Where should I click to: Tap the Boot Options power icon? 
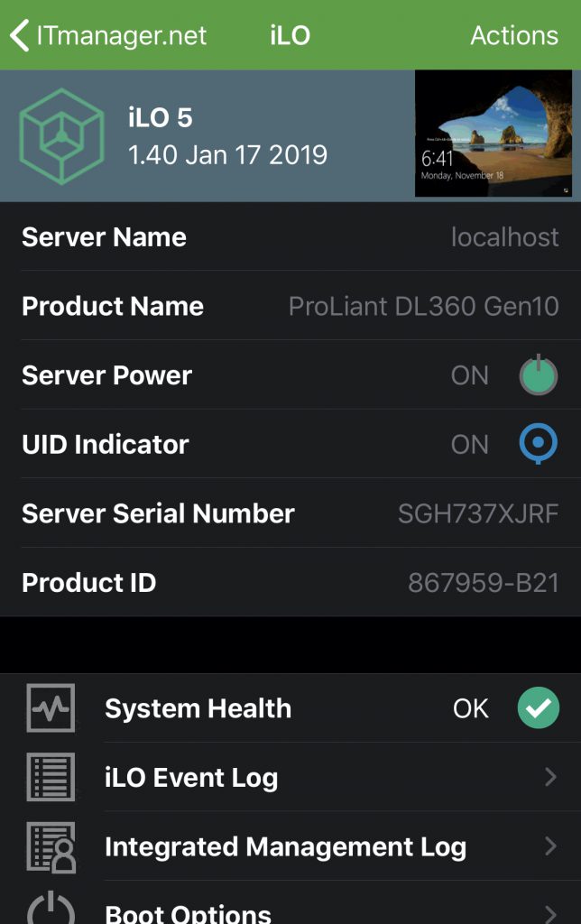coord(51,908)
